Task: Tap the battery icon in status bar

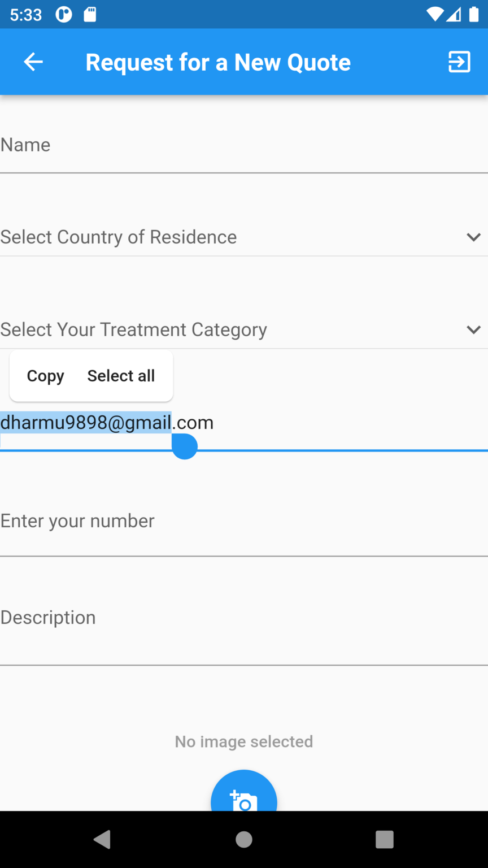Action: click(474, 15)
